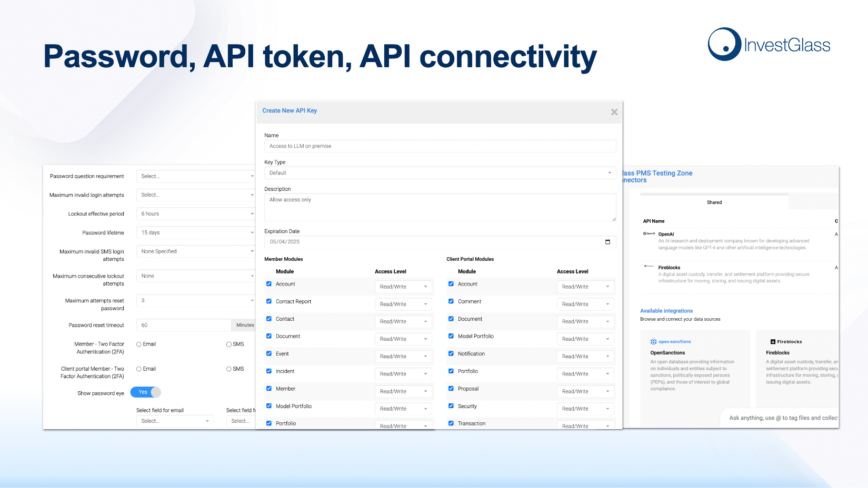Click the Available integrations link
Screen dimensions: 868x488
pos(666,311)
